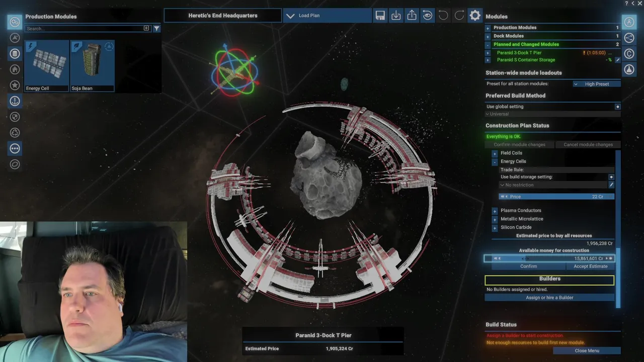Undo the last build change
This screenshot has width=644, height=362.
[x=443, y=16]
